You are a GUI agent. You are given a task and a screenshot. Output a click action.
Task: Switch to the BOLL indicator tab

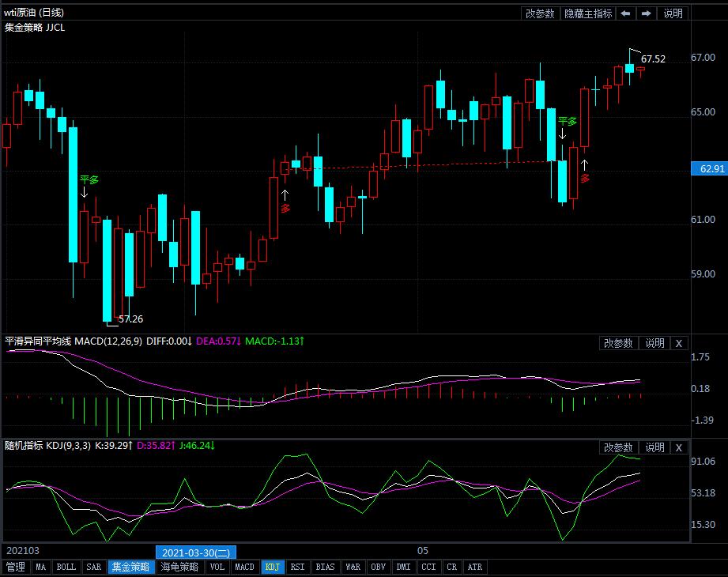(66, 567)
